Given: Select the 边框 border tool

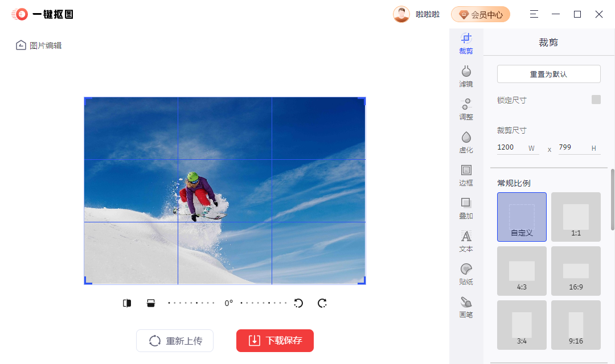Looking at the screenshot, I should pyautogui.click(x=466, y=176).
